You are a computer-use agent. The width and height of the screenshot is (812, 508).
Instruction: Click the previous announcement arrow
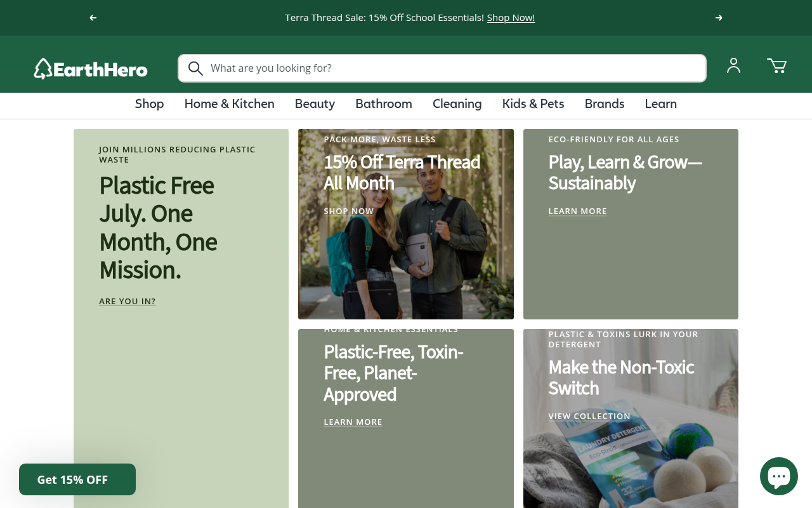pyautogui.click(x=93, y=18)
